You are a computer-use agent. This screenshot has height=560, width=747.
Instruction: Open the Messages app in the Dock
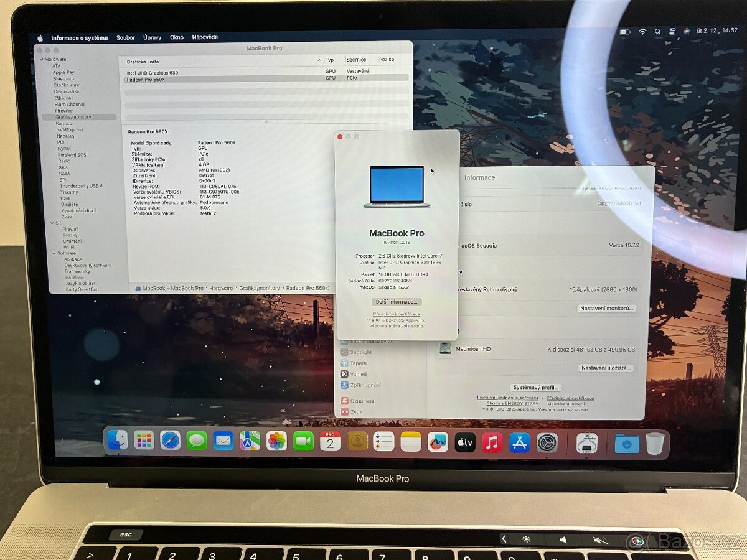coord(197,441)
